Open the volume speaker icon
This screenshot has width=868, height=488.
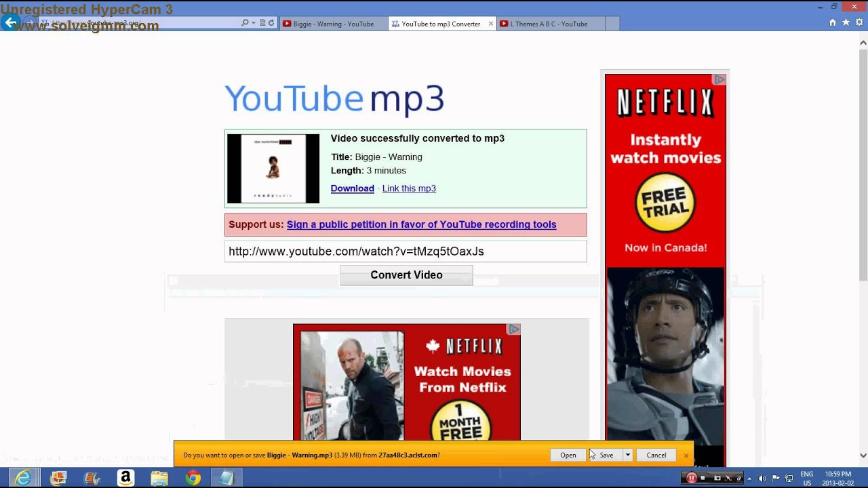762,479
